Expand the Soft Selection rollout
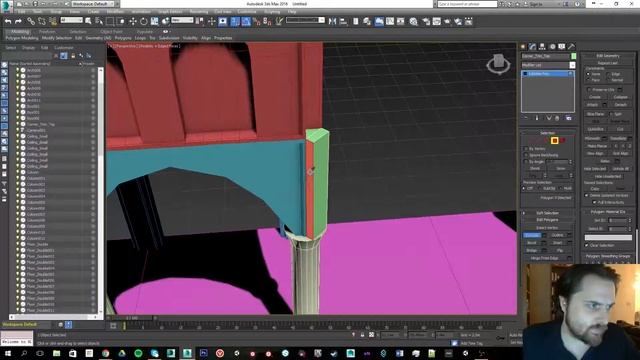Viewport: 640px width, 360px height. click(547, 213)
